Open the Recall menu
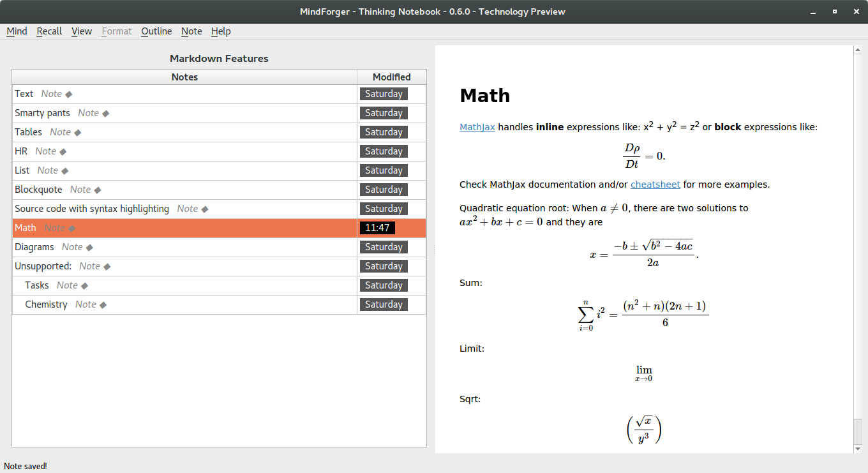 point(49,31)
